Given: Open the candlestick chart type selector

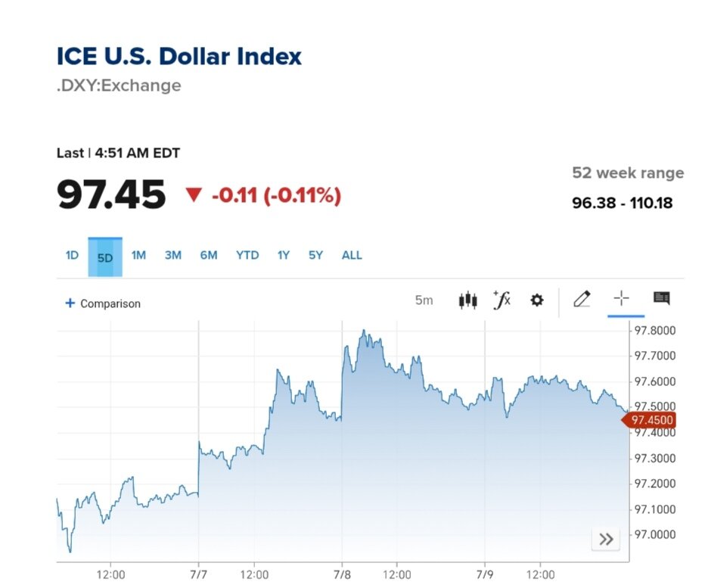Looking at the screenshot, I should (468, 300).
